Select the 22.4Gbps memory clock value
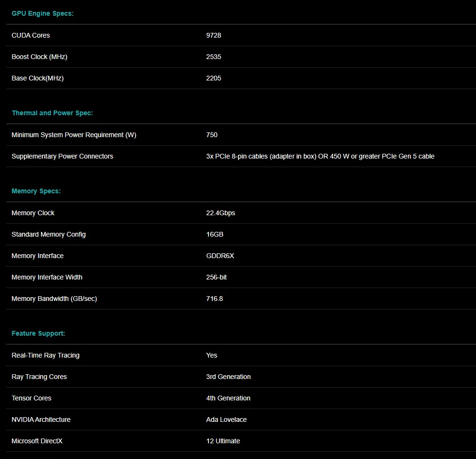Viewport: 476px width, 459px height. (x=220, y=213)
